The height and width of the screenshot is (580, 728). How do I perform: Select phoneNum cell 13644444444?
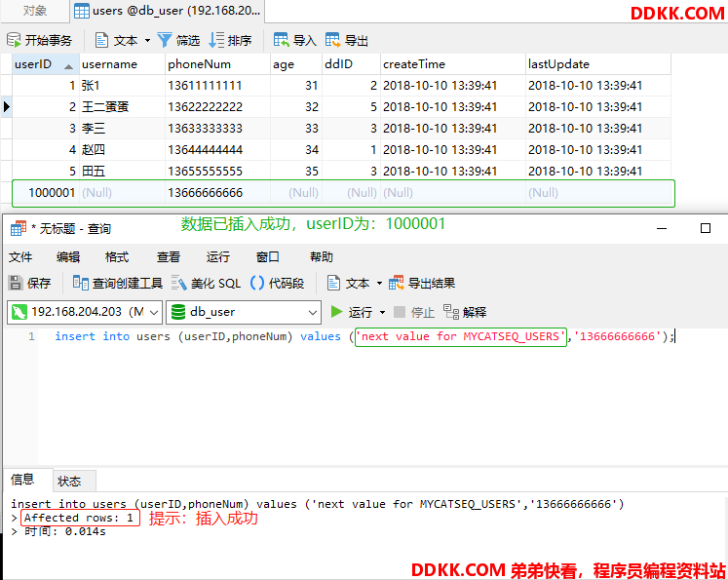pyautogui.click(x=217, y=149)
